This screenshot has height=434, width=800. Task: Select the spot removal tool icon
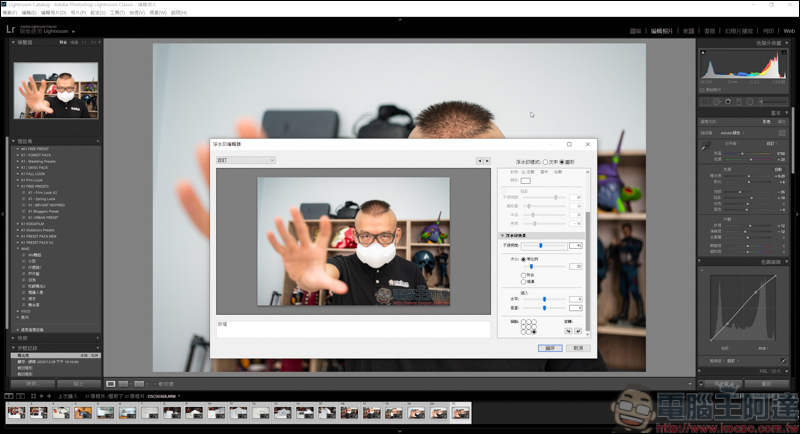click(x=717, y=101)
